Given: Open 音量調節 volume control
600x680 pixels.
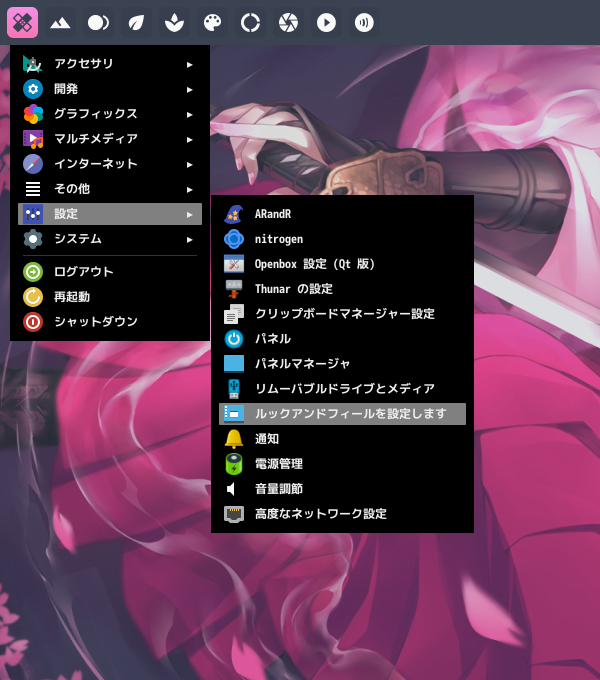Looking at the screenshot, I should click(342, 489).
